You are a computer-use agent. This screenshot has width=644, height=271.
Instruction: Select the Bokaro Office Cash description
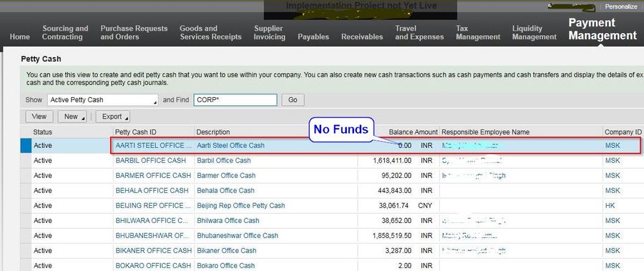(226, 266)
